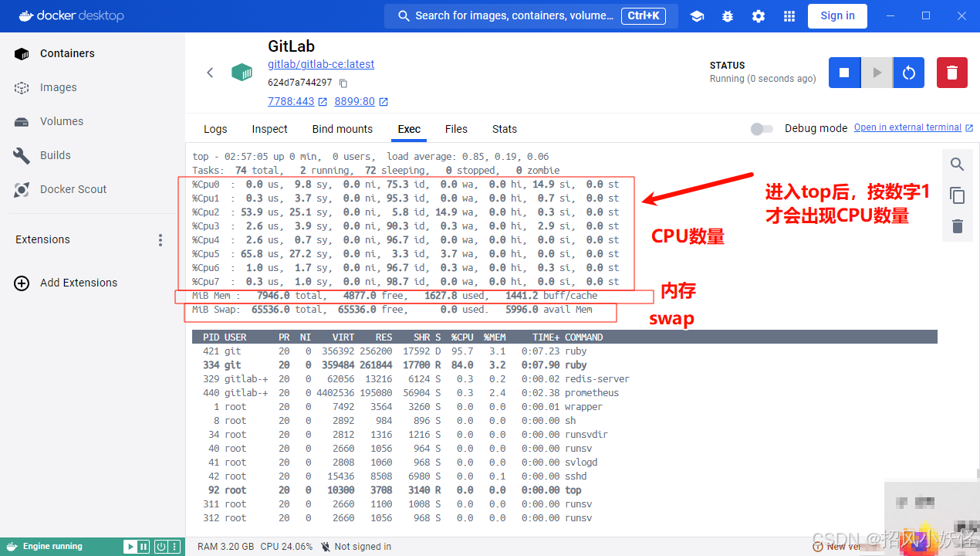Toggle Debug mode switch
The width and height of the screenshot is (980, 556).
coord(762,129)
